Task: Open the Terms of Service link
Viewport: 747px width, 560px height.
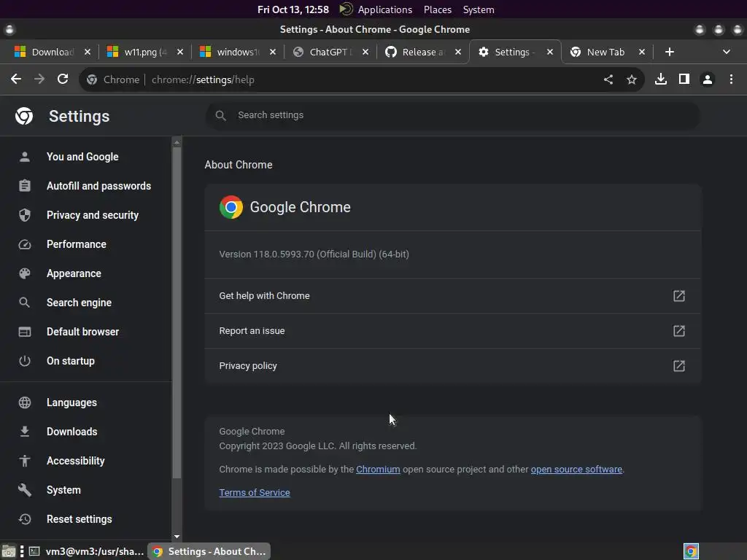Action: [255, 492]
